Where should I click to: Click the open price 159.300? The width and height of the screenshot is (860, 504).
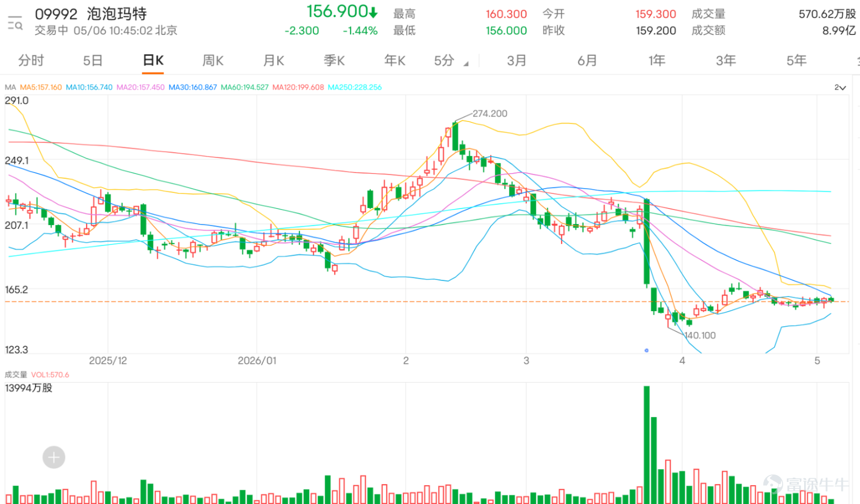click(x=656, y=14)
